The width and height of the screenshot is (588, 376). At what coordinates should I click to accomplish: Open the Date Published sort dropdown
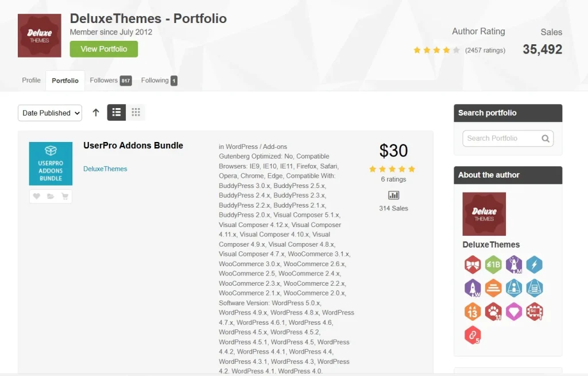50,113
